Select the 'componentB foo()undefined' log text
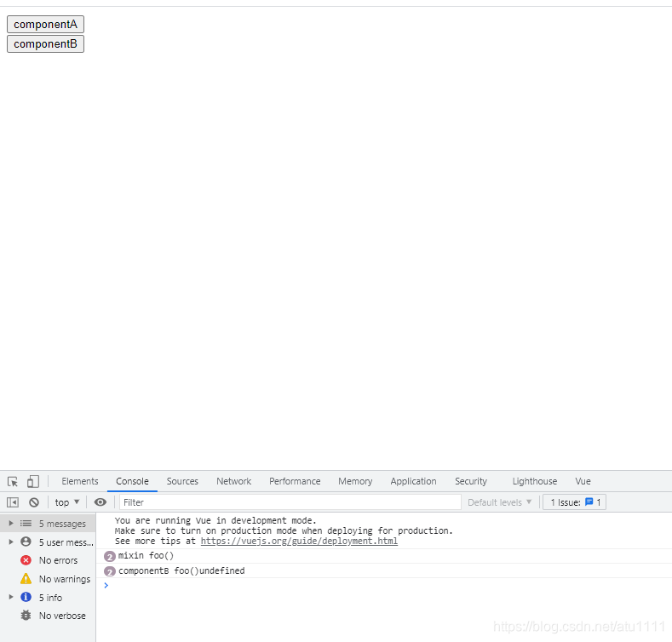The width and height of the screenshot is (672, 642). (x=181, y=570)
